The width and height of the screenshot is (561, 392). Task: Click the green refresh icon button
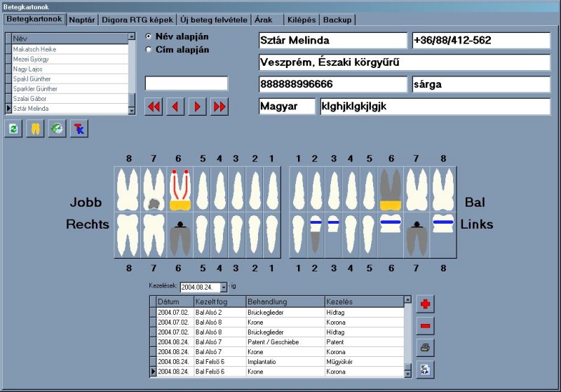[14, 130]
